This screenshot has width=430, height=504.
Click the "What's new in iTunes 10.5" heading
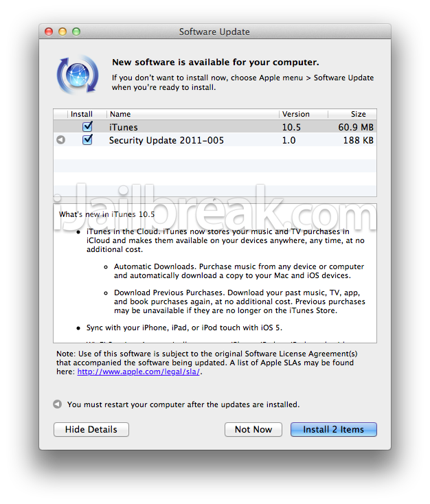(x=106, y=214)
